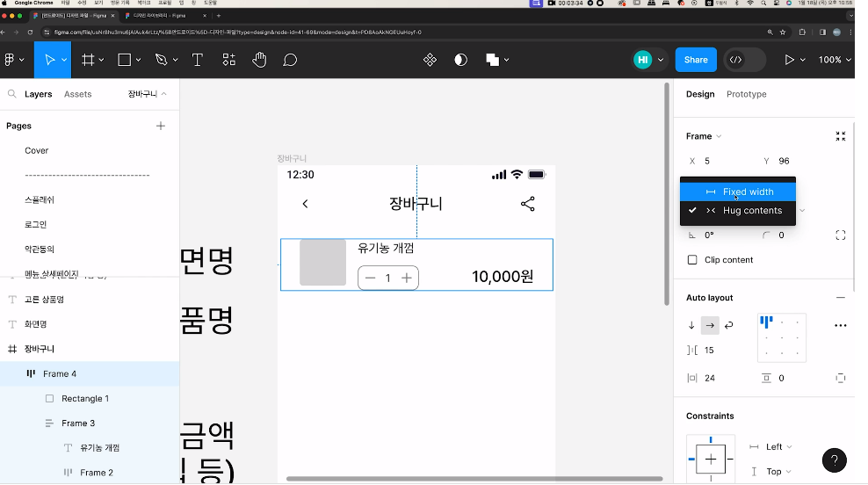Screen dimensions: 868x485
Task: Select the Rectangle shape tool
Action: click(125, 60)
